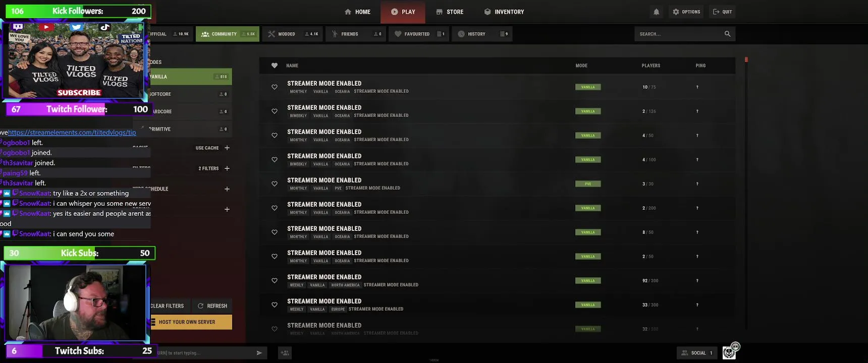The image size is (868, 363).
Task: Click Host Your Own Server
Action: coord(191,322)
